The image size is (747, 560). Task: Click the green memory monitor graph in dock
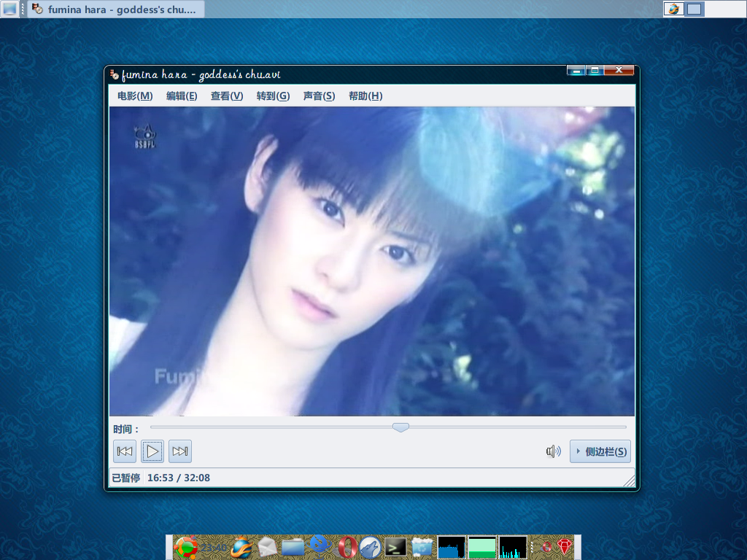click(x=482, y=547)
